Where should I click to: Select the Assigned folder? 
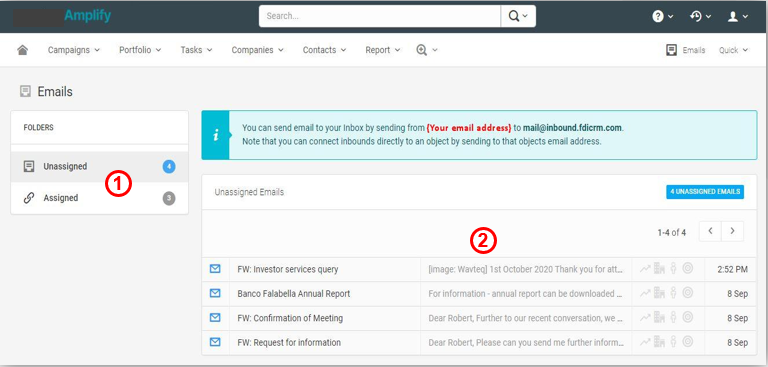point(99,198)
